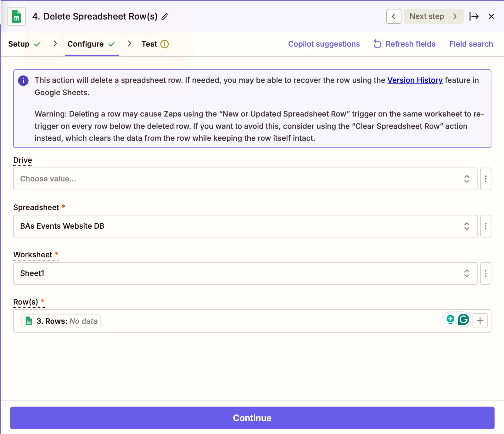Screen dimensions: 504x434
Task: Open the Spreadsheet dropdown showing BAs Events Website DB
Action: pyautogui.click(x=245, y=226)
